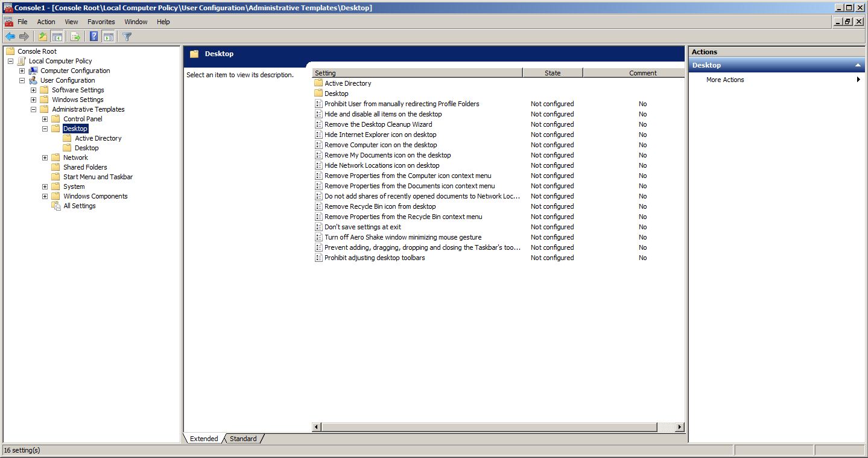
Task: Click policy icon for Hide and disable all items
Action: 319,114
